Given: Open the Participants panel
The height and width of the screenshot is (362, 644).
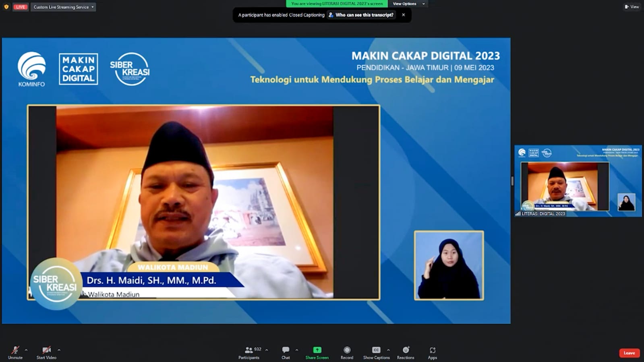Looking at the screenshot, I should [249, 352].
